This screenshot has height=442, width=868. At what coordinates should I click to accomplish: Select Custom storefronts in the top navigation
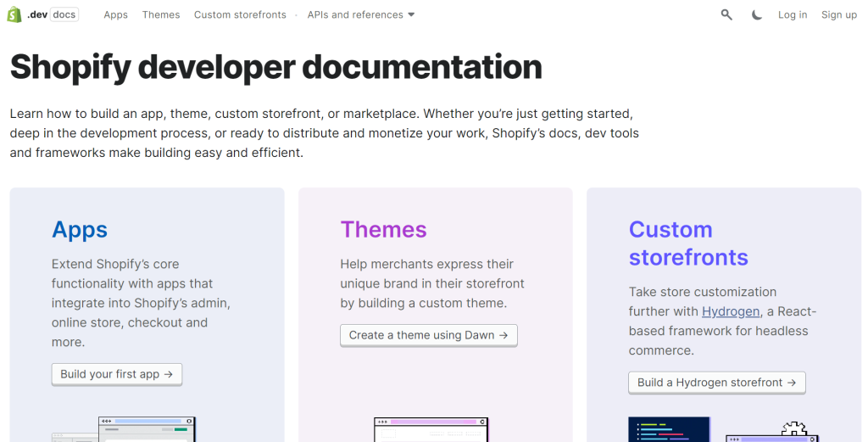pyautogui.click(x=240, y=14)
